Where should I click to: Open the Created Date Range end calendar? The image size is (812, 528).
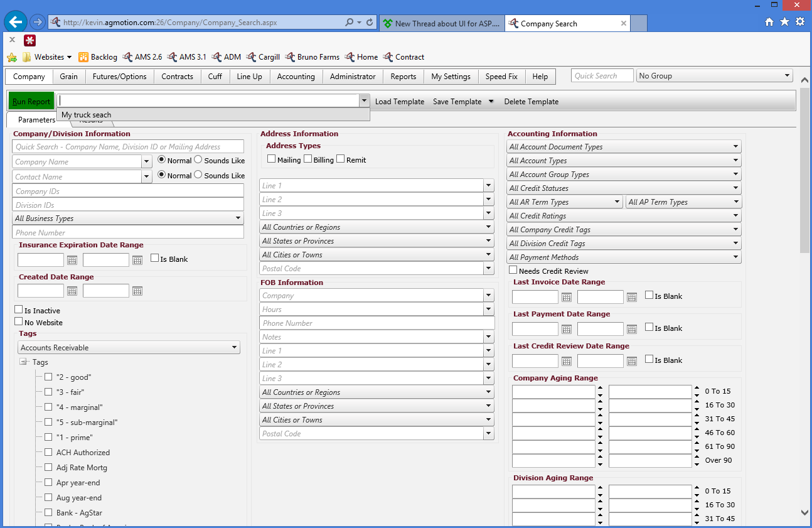click(137, 291)
